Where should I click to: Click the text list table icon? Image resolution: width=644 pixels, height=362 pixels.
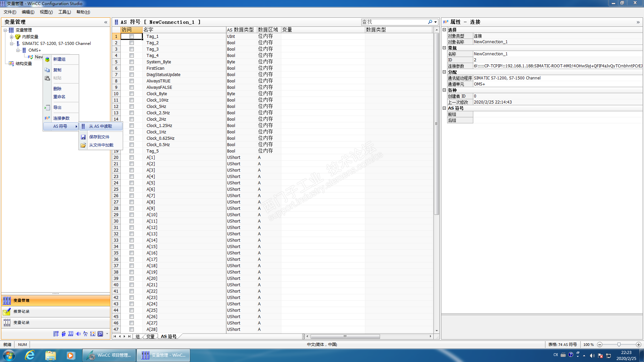[x=56, y=334]
